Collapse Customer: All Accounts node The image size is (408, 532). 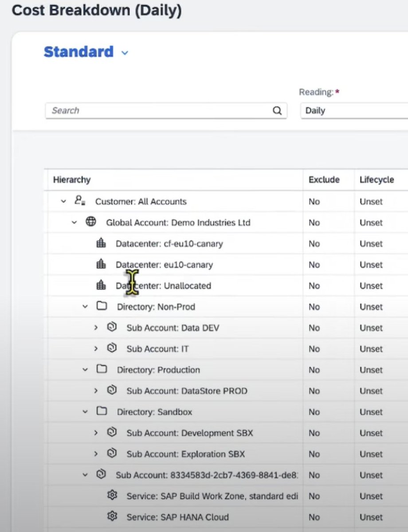[x=63, y=202]
